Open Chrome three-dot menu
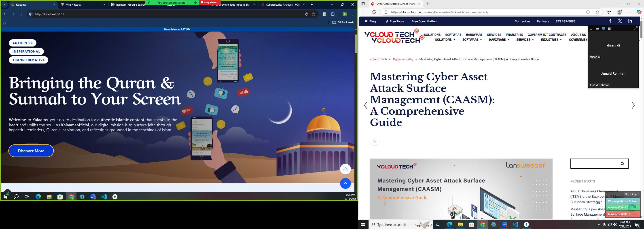The height and width of the screenshot is (229, 644). point(353,14)
